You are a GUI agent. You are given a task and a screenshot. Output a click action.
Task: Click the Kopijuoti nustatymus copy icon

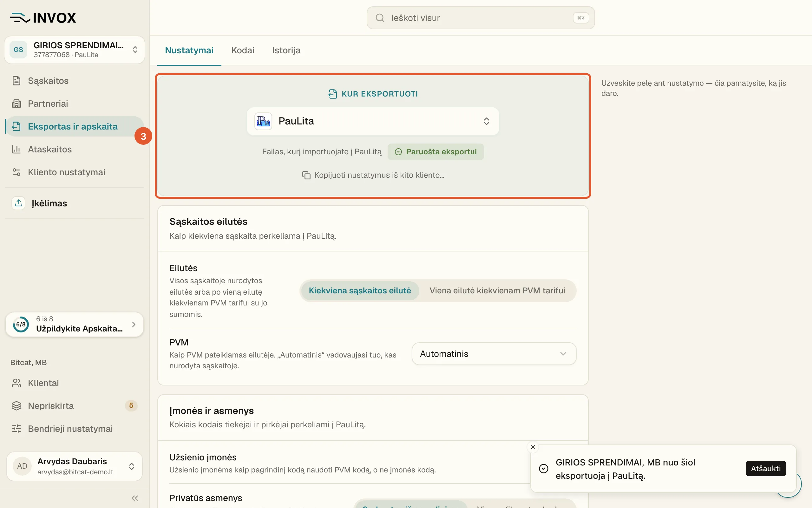[x=306, y=175]
